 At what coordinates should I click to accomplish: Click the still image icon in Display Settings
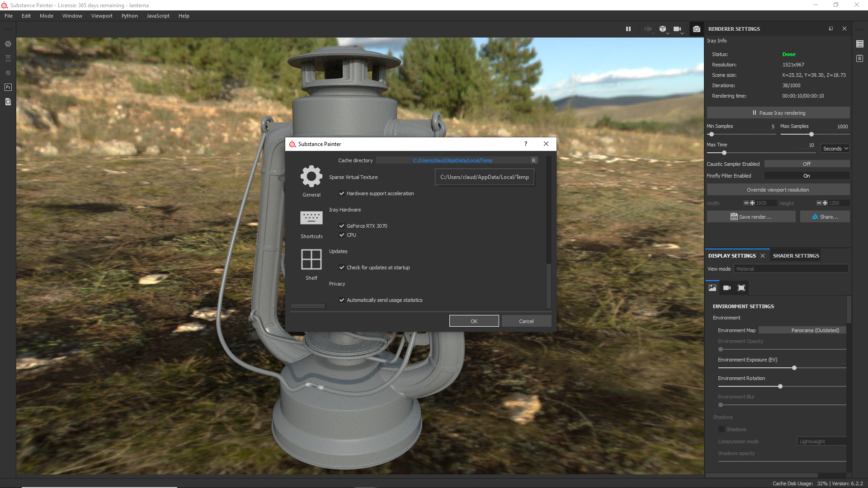click(712, 288)
